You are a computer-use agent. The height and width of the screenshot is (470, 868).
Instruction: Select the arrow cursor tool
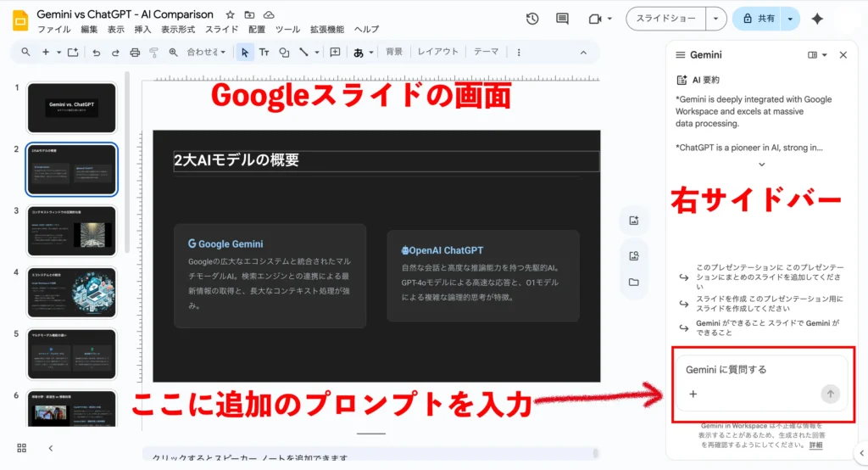tap(245, 53)
